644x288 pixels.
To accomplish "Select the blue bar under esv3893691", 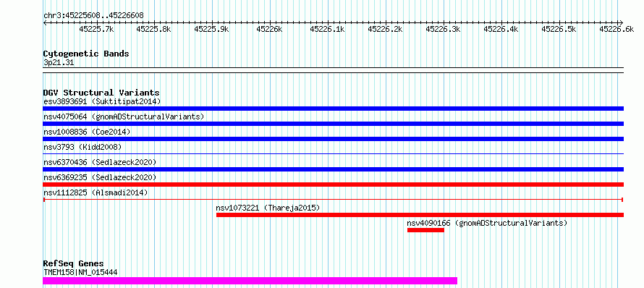I will (333, 109).
